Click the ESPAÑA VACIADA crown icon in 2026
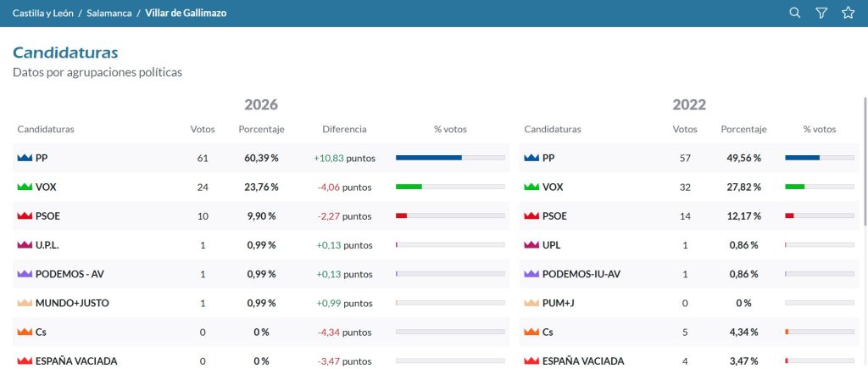Screen dimensions: 868x369 (25, 361)
